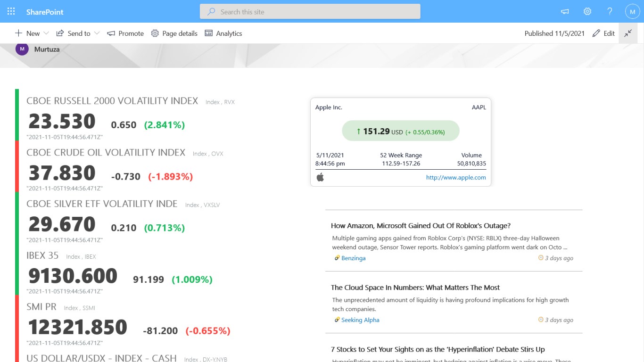The image size is (644, 362).
Task: Click clock icon in Benzinga article row
Action: [x=541, y=258]
